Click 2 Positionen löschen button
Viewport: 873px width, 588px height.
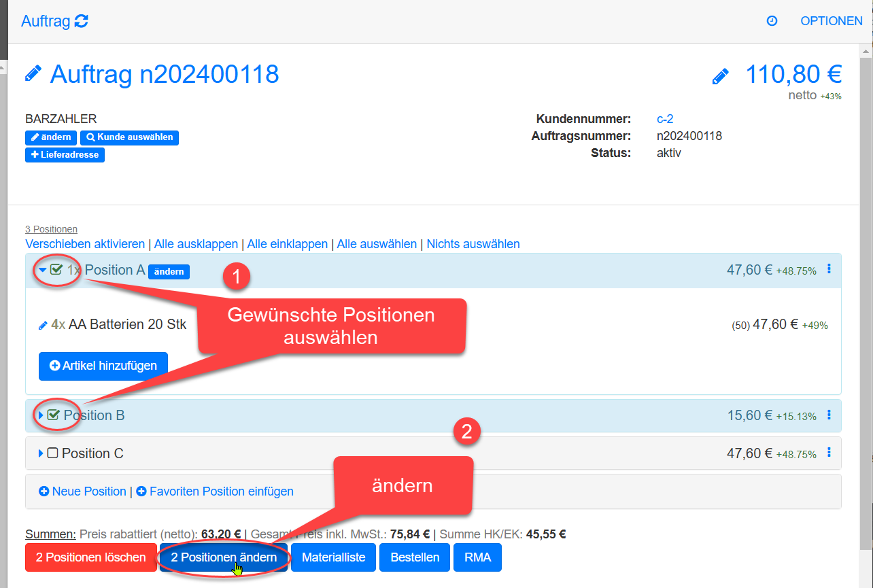click(x=91, y=557)
